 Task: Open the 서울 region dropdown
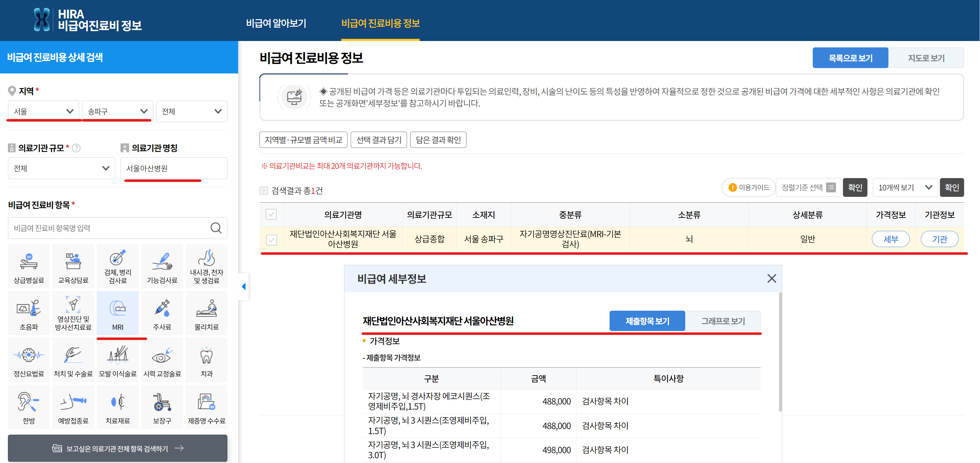coord(43,111)
